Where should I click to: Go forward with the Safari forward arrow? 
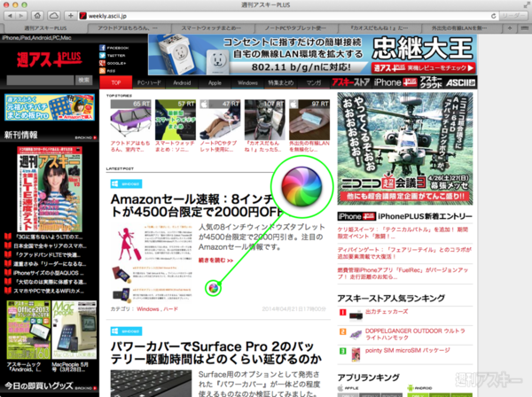click(x=21, y=16)
